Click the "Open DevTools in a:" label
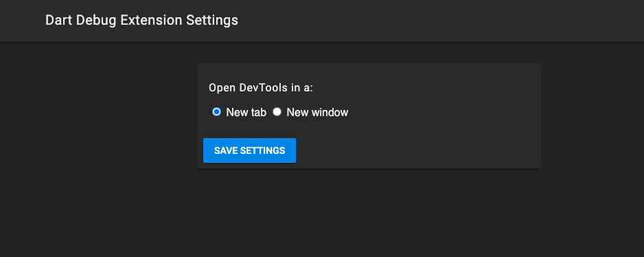The image size is (644, 257). point(261,88)
